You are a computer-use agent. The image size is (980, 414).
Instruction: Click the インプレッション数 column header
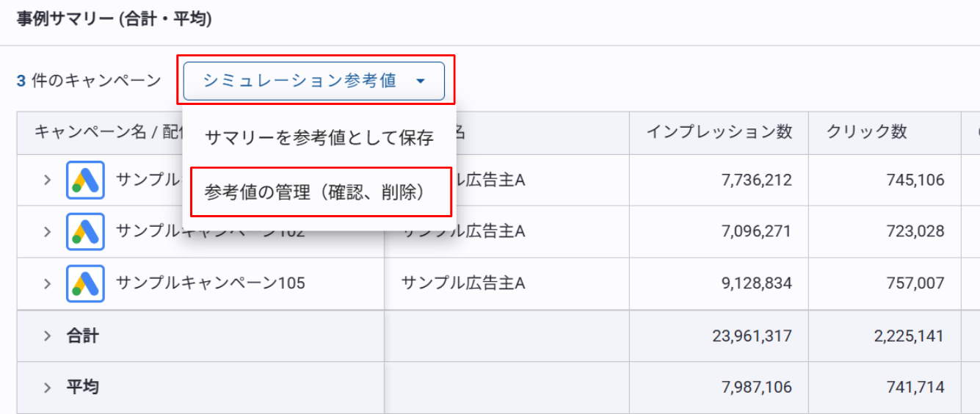(x=719, y=132)
